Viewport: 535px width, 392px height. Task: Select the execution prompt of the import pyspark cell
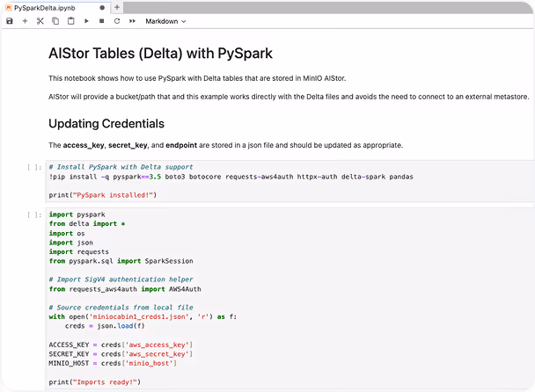[34, 214]
